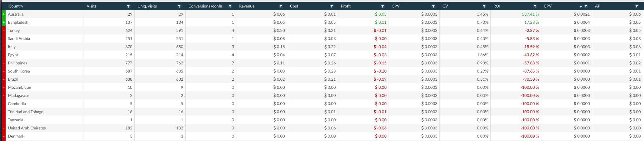Click the Profit column filter icon
This screenshot has width=644, height=141.
[383, 6]
